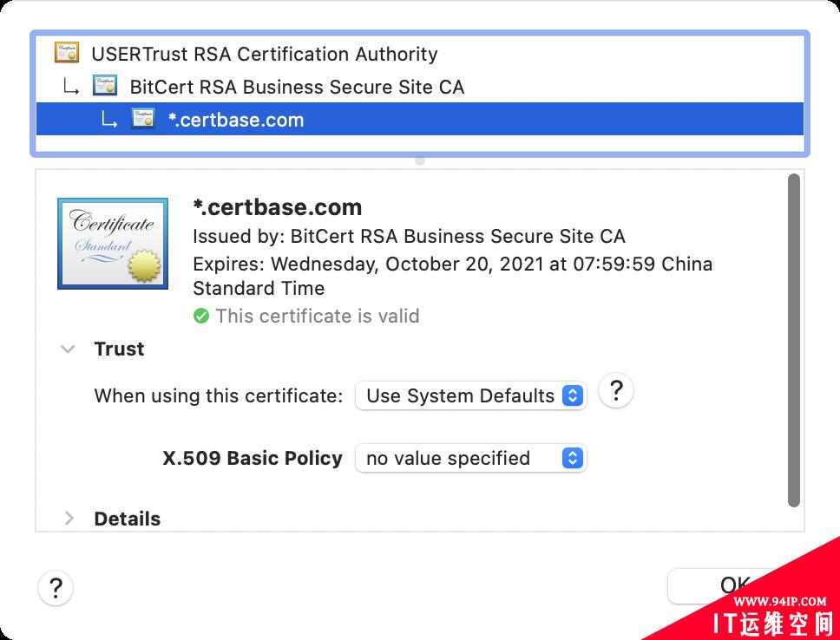Open the X.509 Basic Policy dropdown
The width and height of the screenshot is (840, 640).
471,458
